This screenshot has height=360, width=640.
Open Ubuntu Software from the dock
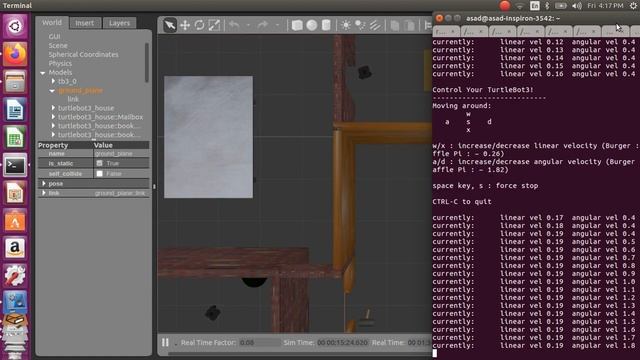(15, 221)
